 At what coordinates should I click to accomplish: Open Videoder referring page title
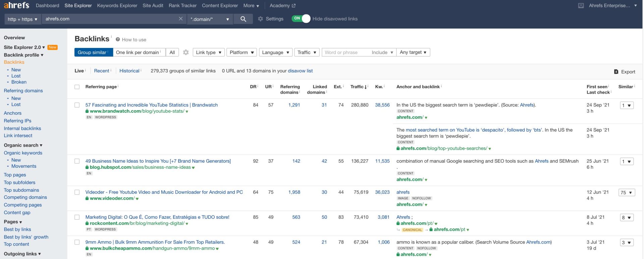click(164, 192)
